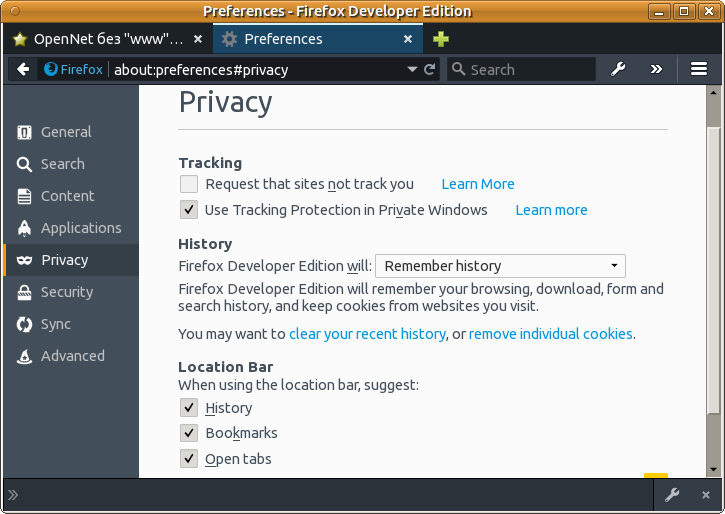Toggle Tracking Protection in Private Windows
The height and width of the screenshot is (514, 725).
189,210
